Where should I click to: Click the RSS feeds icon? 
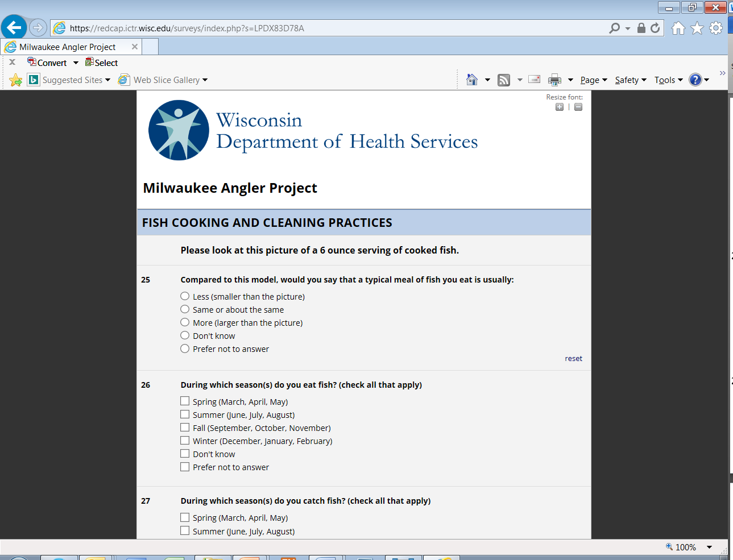coord(504,80)
